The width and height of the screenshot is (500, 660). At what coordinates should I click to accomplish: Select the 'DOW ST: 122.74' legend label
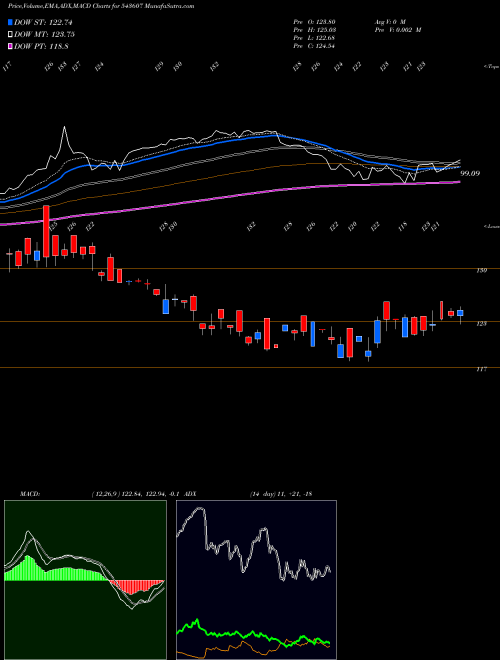(43, 23)
